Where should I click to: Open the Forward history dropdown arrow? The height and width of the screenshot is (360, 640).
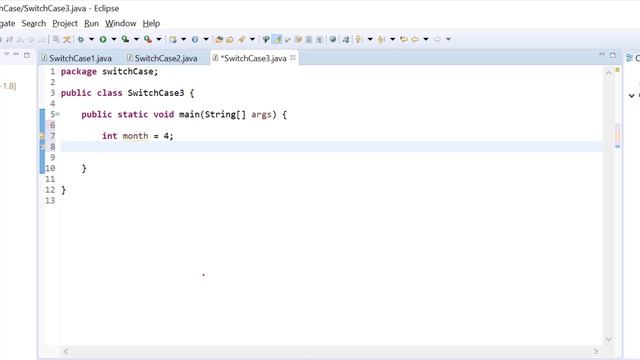click(x=448, y=39)
